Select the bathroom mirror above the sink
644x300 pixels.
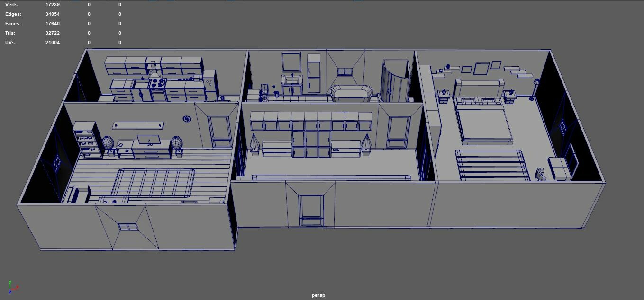[291, 62]
